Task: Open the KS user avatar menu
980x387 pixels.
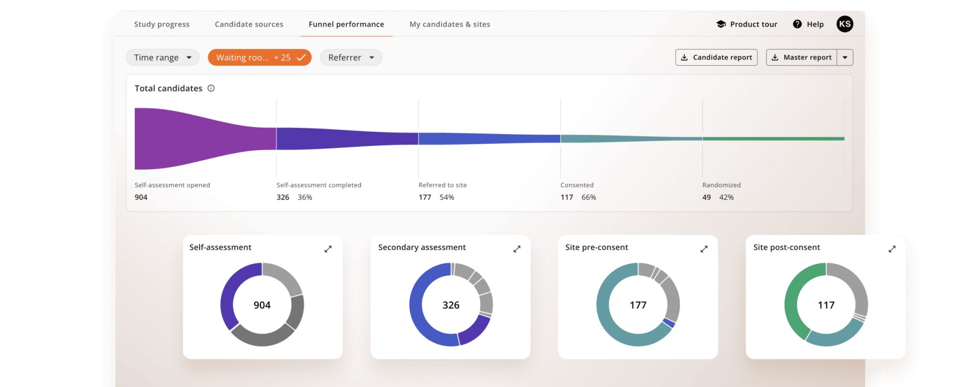Action: point(845,24)
